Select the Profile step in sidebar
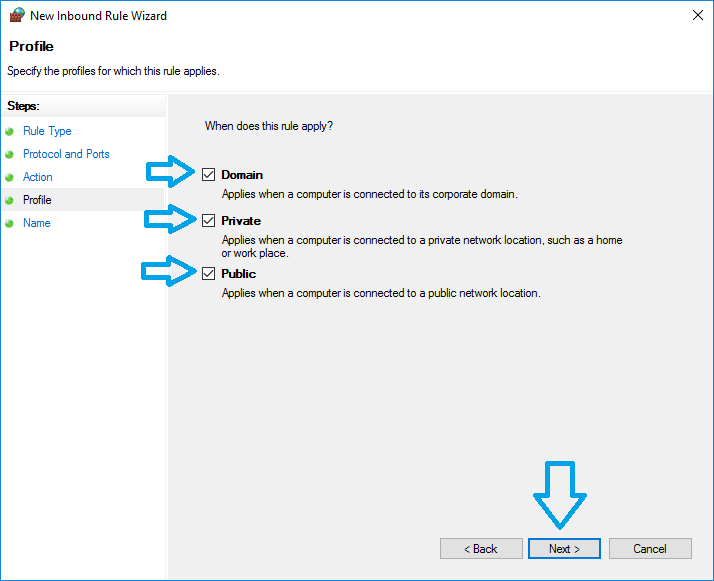Image resolution: width=714 pixels, height=581 pixels. 37,200
